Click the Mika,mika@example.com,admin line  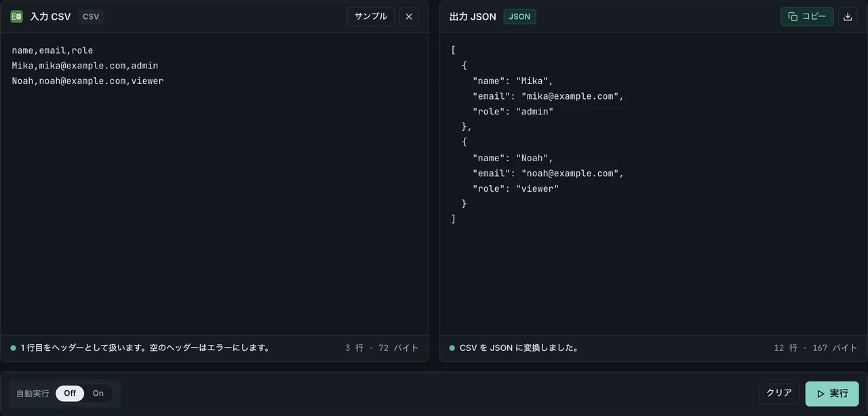tap(85, 66)
